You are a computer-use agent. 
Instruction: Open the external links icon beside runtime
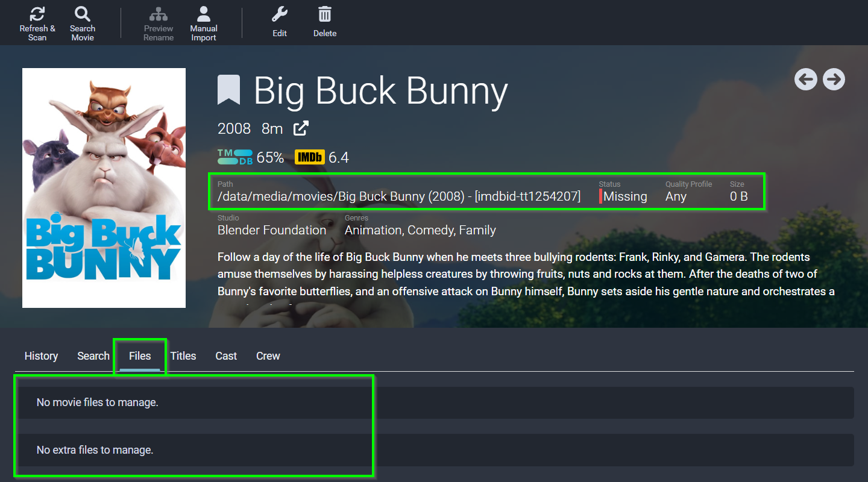301,128
